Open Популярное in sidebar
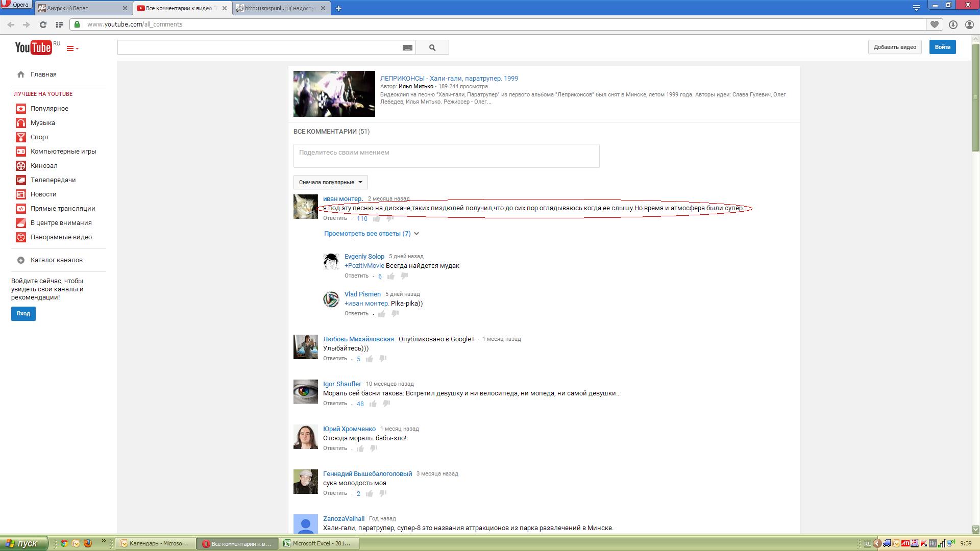This screenshot has width=980, height=551. tap(49, 109)
